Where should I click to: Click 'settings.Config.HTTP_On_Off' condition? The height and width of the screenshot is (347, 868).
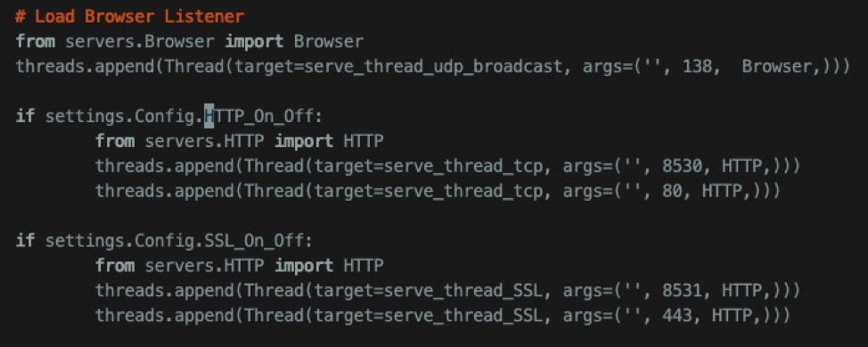point(179,116)
